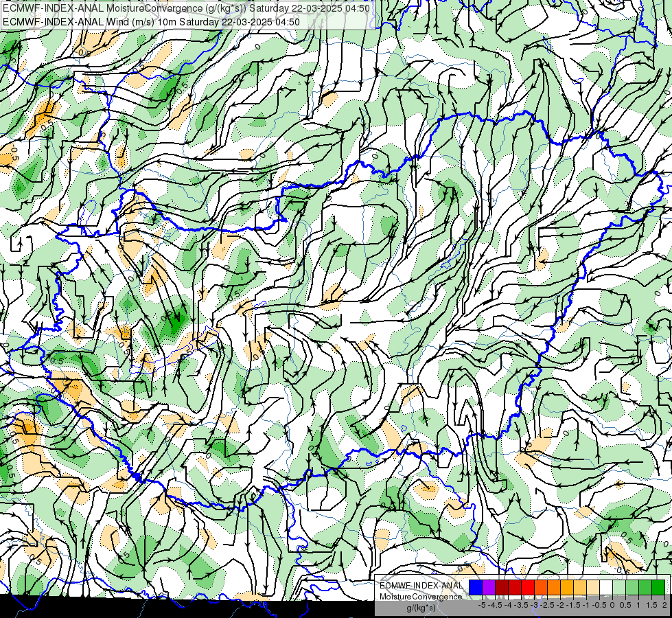
Task: Click the white legend swatch
Action: (606, 587)
